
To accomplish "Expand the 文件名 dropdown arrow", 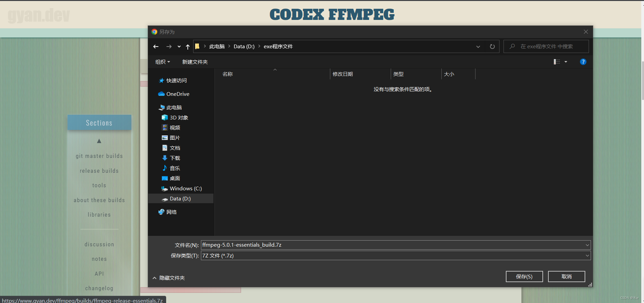I will [x=587, y=245].
